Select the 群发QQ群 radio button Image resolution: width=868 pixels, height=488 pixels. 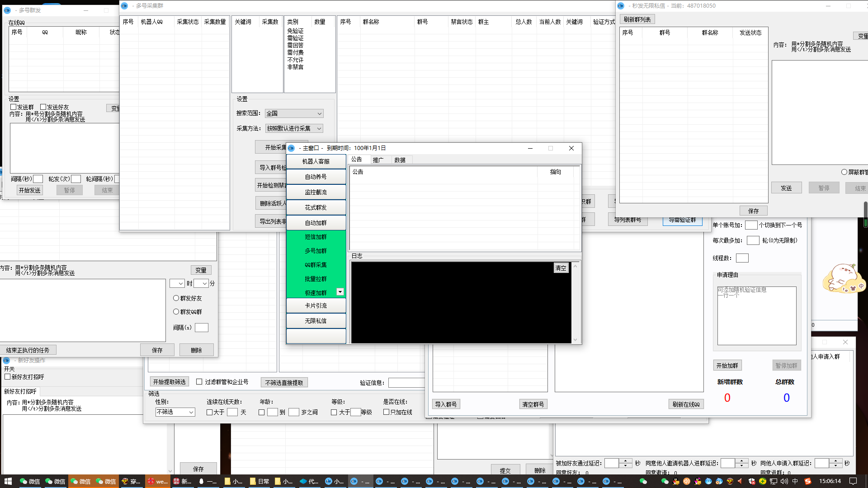(176, 311)
